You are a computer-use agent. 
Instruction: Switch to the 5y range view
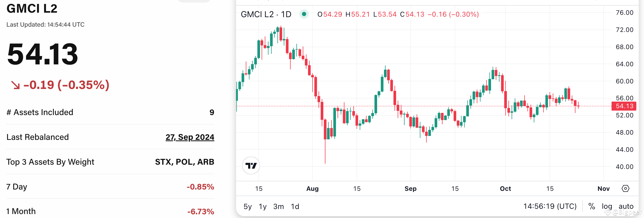coord(248,207)
